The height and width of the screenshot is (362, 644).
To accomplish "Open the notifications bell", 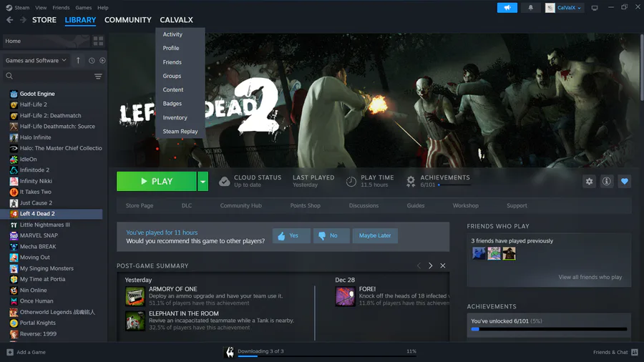I will (531, 8).
